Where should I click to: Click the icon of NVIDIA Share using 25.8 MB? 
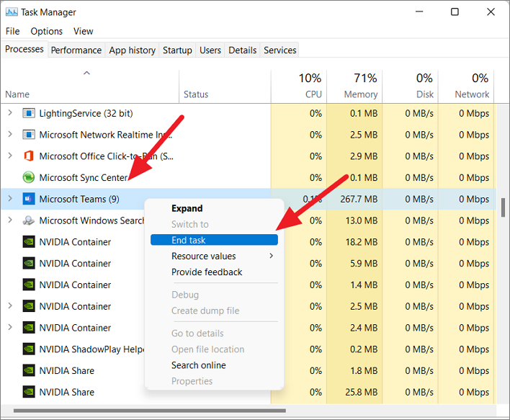coord(29,392)
